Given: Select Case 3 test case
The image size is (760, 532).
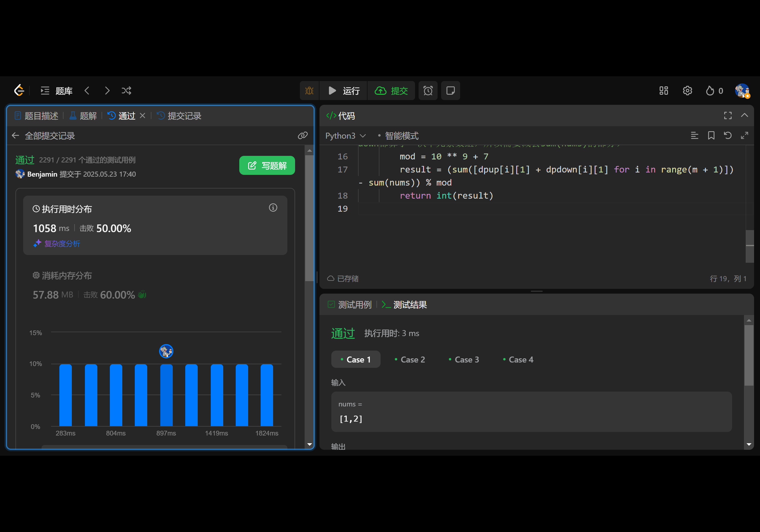Looking at the screenshot, I should pos(463,360).
